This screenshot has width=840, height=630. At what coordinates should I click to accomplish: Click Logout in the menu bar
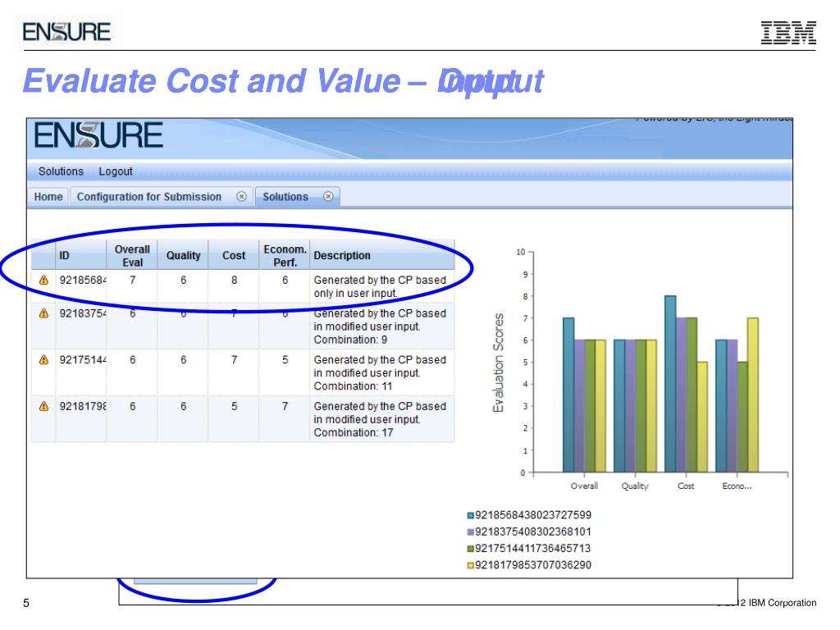click(x=116, y=171)
